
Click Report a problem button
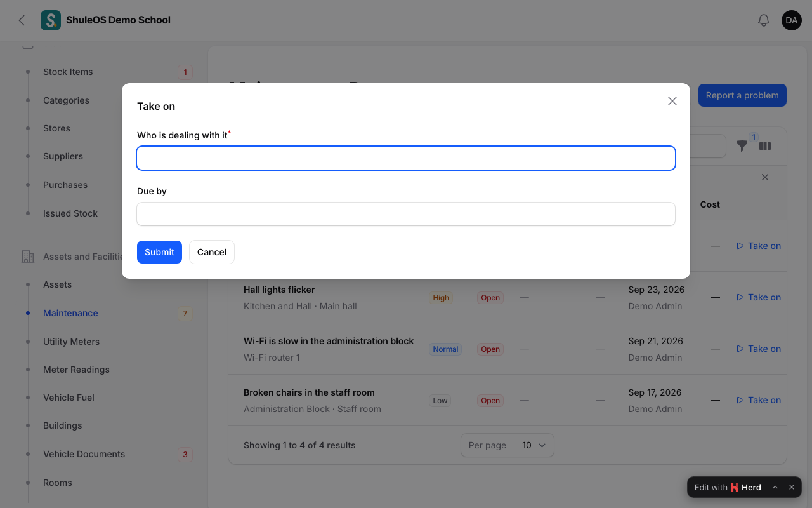(x=742, y=95)
